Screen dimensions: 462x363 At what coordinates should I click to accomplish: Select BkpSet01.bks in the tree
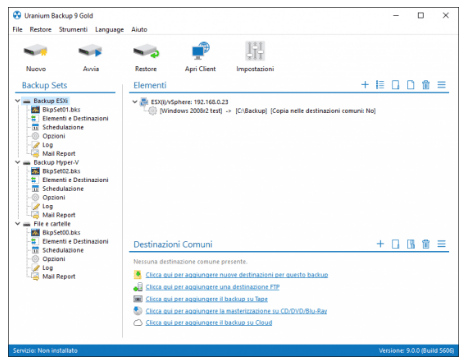61,110
